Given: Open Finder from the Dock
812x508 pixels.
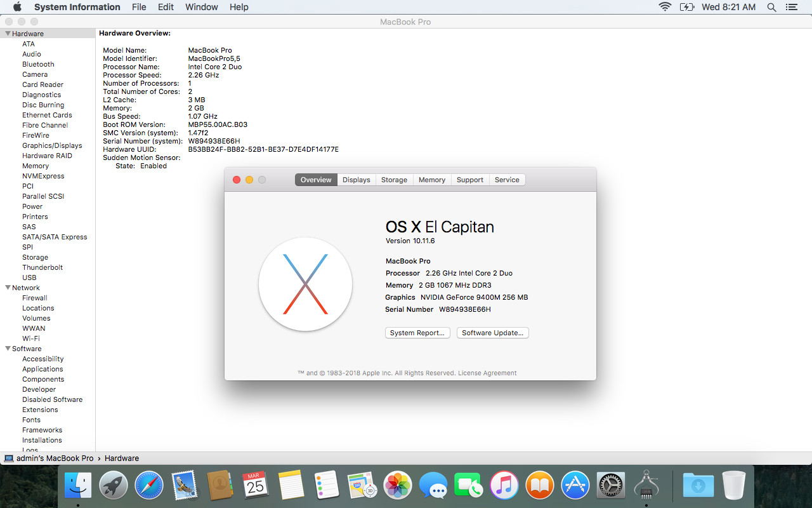Looking at the screenshot, I should (x=78, y=486).
